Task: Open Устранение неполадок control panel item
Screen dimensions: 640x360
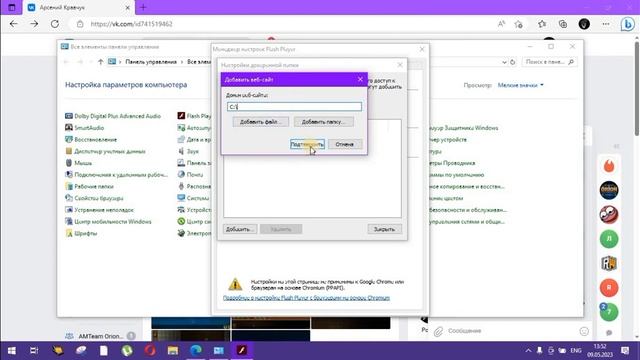Action: tap(100, 210)
